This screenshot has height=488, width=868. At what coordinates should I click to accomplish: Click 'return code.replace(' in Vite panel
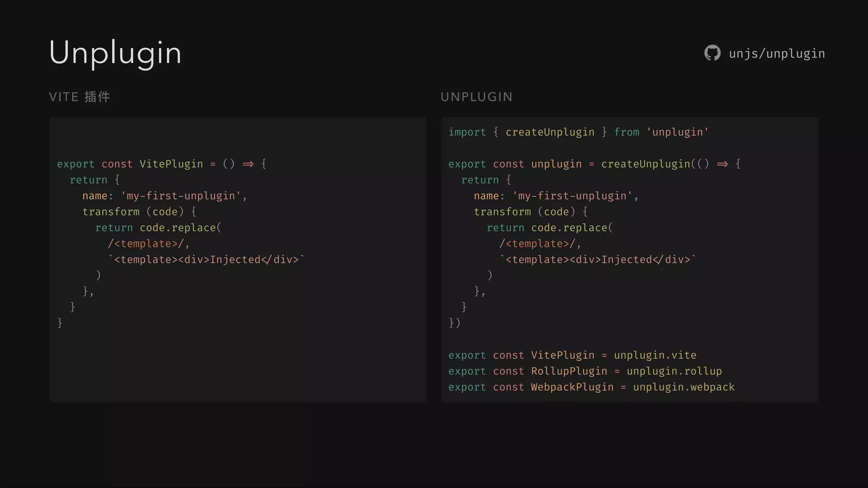(158, 228)
